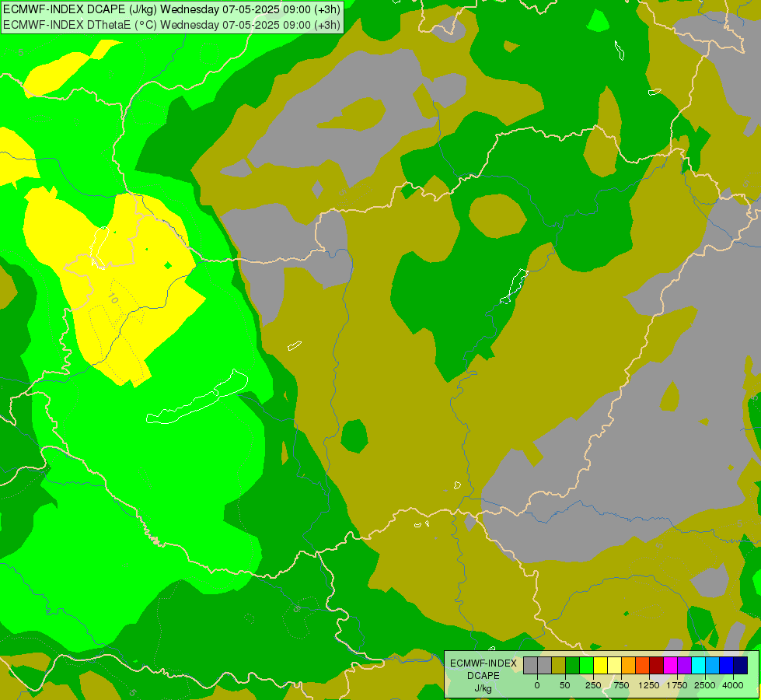761x700 pixels.
Task: Click the orange legend swatch
Action: [629, 666]
